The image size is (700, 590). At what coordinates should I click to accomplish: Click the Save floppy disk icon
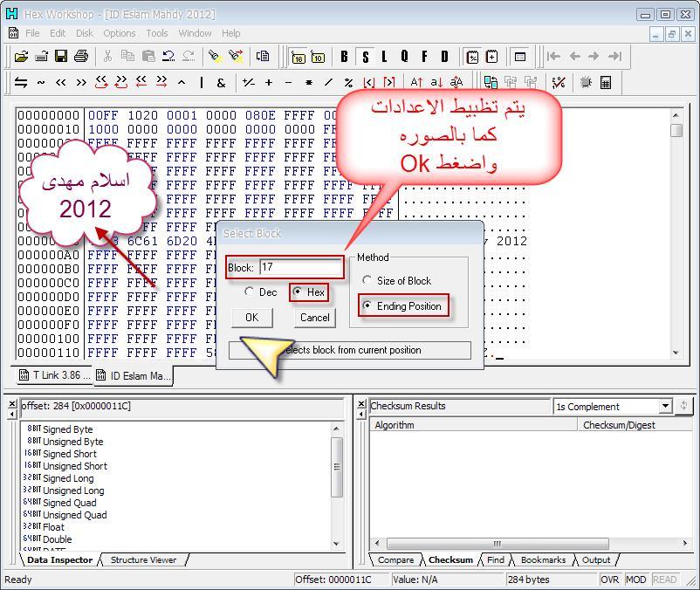coord(61,56)
